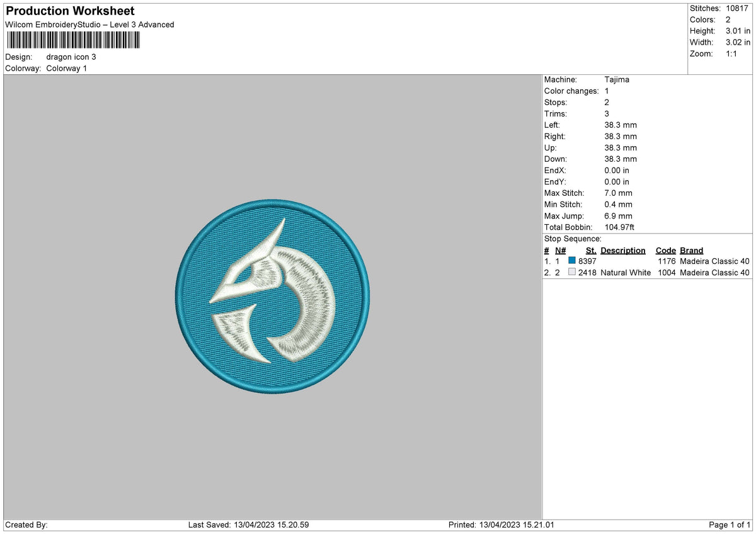Click the teal color swatch in stop 1
756x534 pixels.
click(572, 261)
